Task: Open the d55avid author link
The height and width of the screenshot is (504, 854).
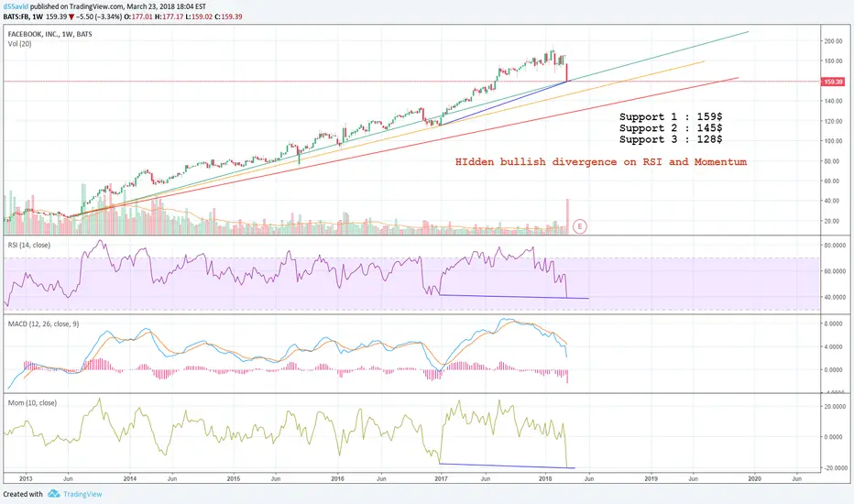Action: (16, 6)
